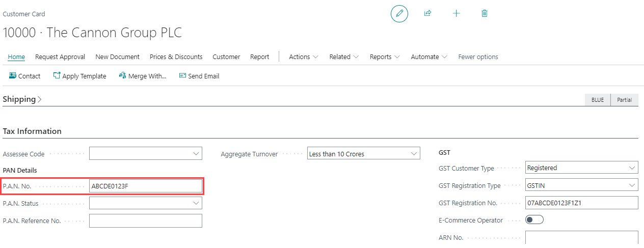The image size is (644, 248).
Task: Open the Actions menu
Action: 304,57
